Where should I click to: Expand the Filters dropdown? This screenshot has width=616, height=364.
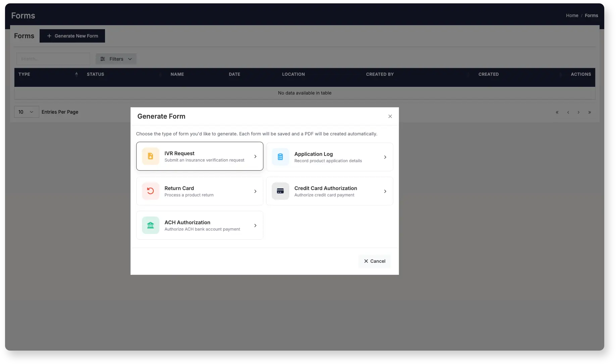[116, 59]
